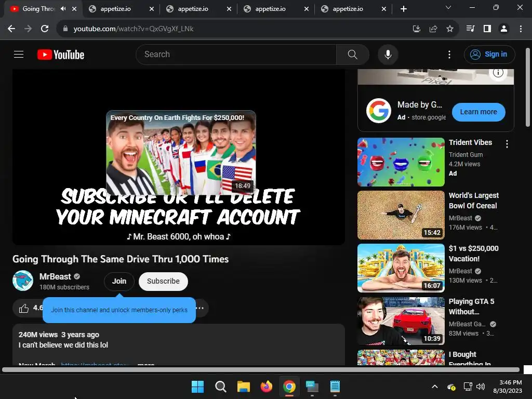532x399 pixels.
Task: Open YouTube settings three-dot menu
Action: point(449,54)
